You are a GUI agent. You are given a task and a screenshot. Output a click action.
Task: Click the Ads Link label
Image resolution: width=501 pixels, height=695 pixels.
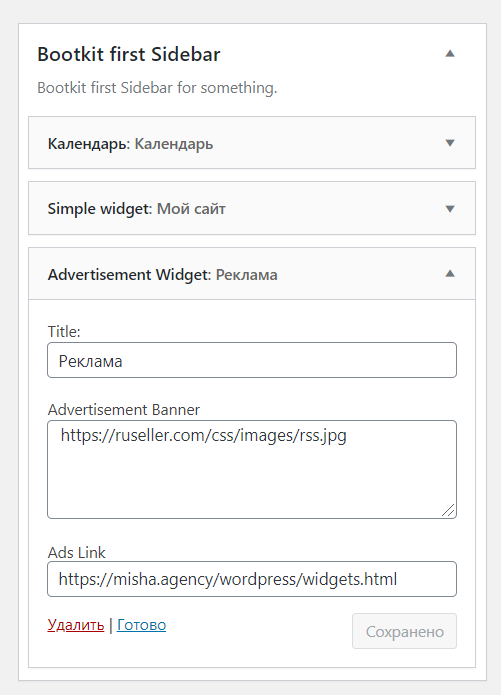point(76,552)
